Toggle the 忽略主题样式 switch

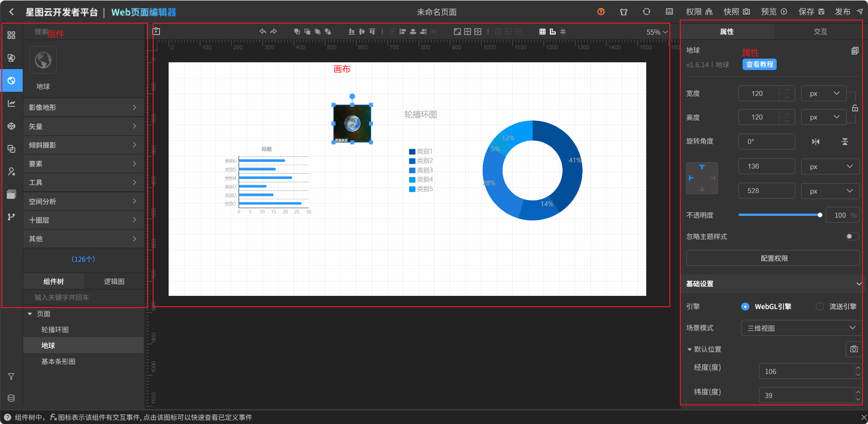(x=853, y=236)
